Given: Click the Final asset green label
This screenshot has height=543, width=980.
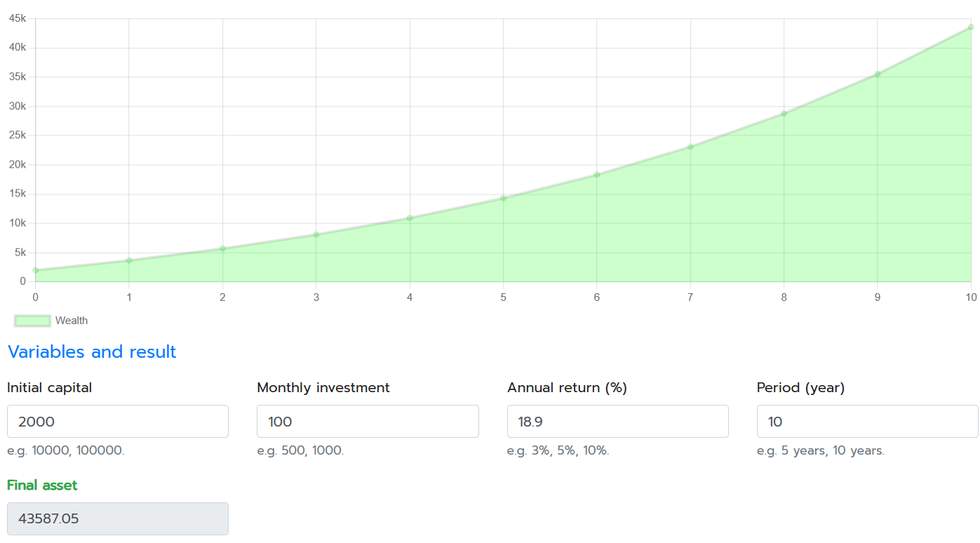Looking at the screenshot, I should (x=42, y=485).
